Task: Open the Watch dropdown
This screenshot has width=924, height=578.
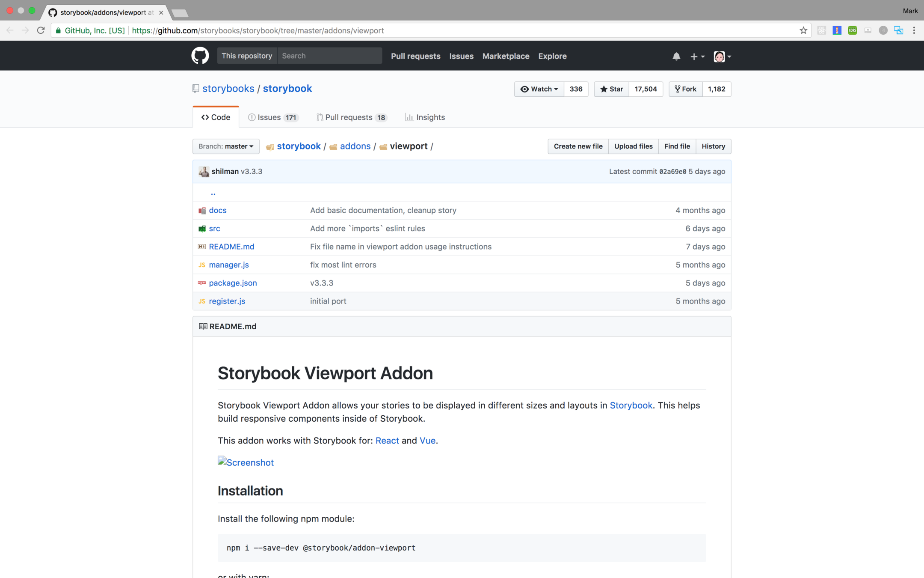Action: coord(539,89)
